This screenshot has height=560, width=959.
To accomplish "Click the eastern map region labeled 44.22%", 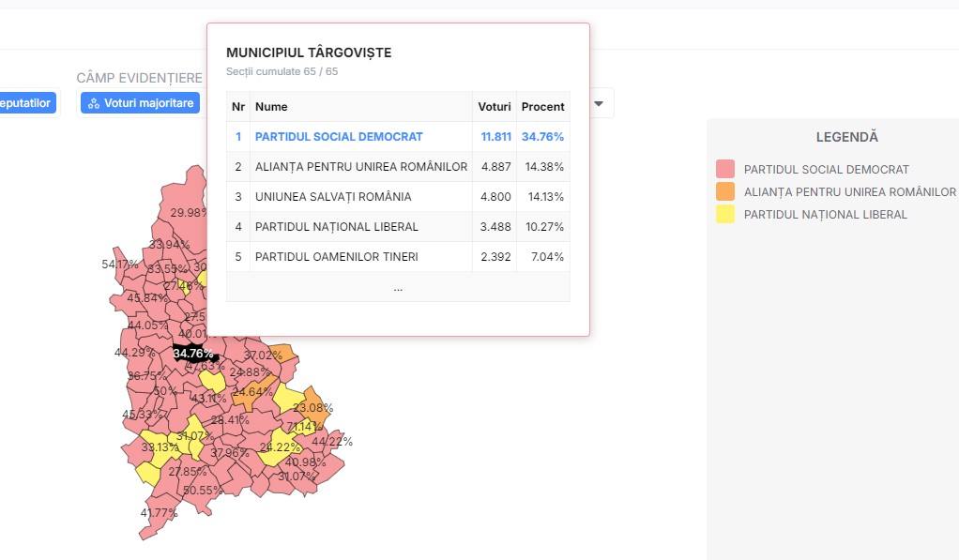I will pos(331,442).
